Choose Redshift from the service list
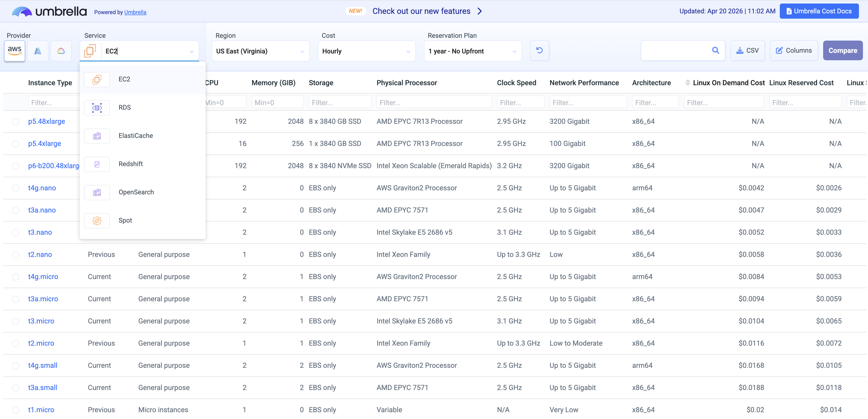The height and width of the screenshot is (419, 868). click(130, 164)
